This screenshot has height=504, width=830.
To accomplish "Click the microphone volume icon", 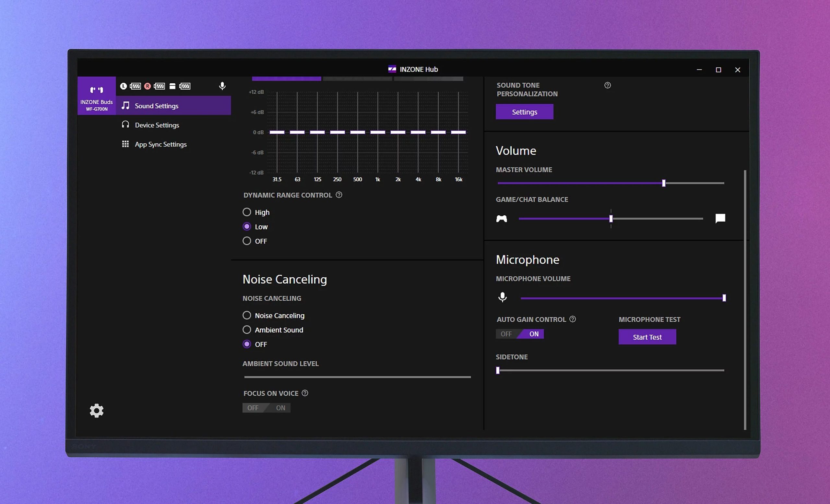I will click(502, 297).
